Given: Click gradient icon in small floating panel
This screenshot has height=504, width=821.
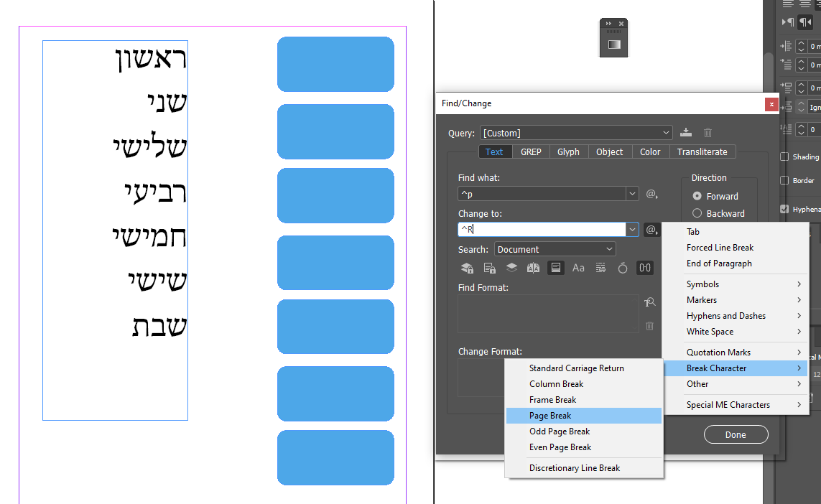Looking at the screenshot, I should point(613,45).
